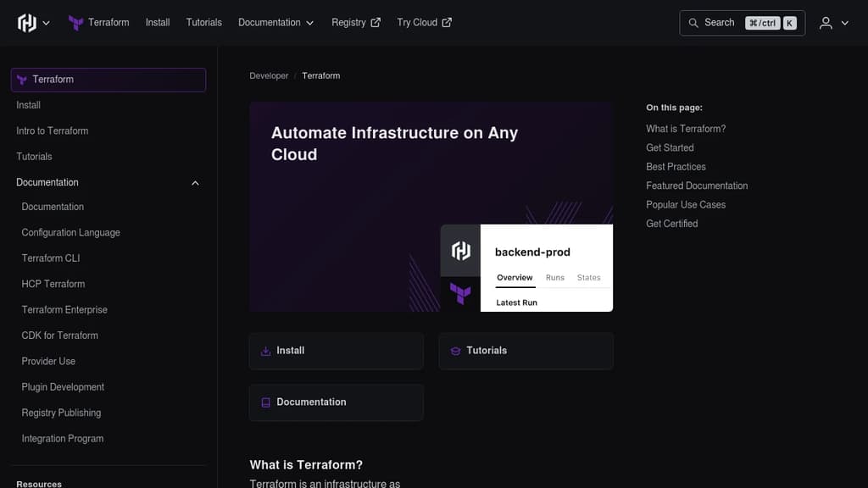Open Install in the sidebar
The height and width of the screenshot is (488, 868).
28,105
